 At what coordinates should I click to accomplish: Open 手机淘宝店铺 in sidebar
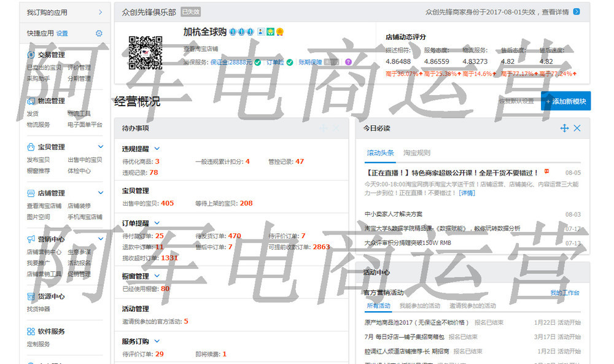click(x=85, y=217)
